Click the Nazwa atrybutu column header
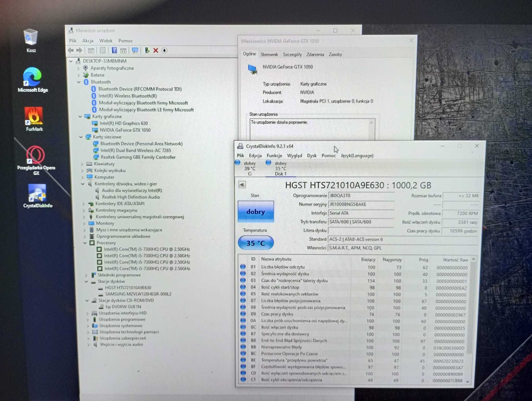532x401 pixels. pos(276,259)
